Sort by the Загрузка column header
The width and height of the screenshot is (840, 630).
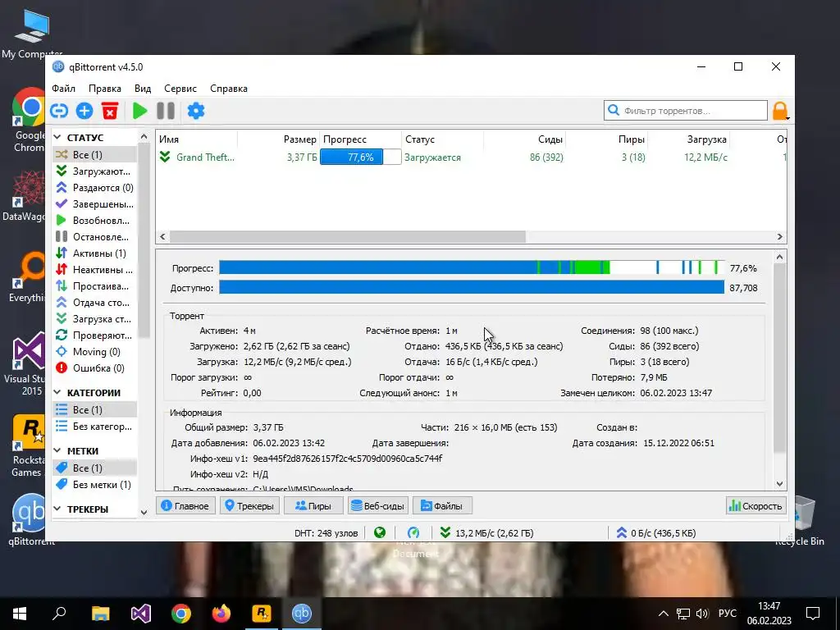pyautogui.click(x=688, y=139)
